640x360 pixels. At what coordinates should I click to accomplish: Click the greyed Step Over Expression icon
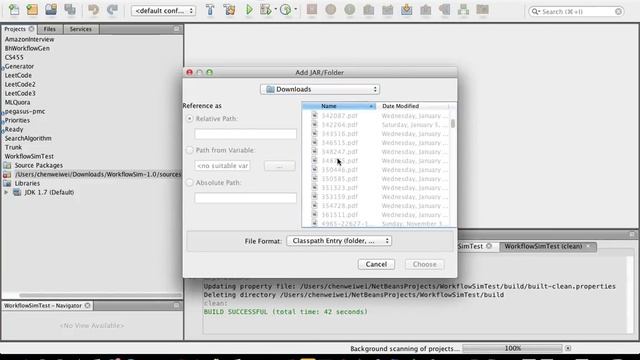(369, 9)
